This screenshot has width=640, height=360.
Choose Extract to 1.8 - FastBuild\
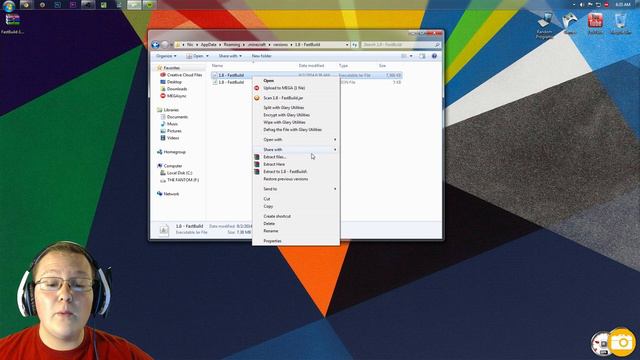(x=296, y=172)
